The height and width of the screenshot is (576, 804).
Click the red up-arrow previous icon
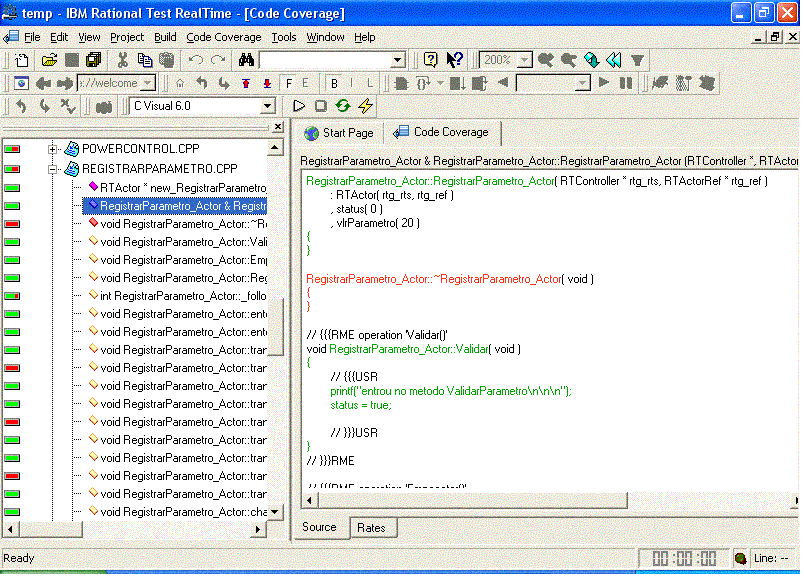click(246, 83)
